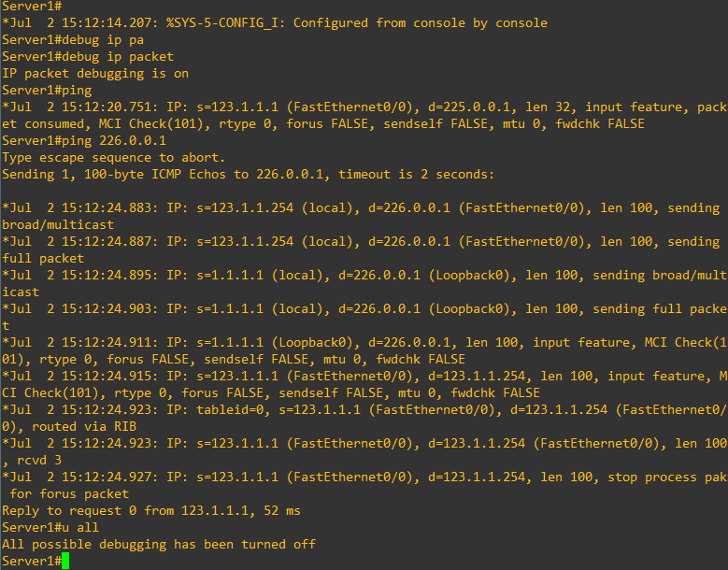Click the green terminal cursor block
This screenshot has width=728, height=570.
(65, 561)
